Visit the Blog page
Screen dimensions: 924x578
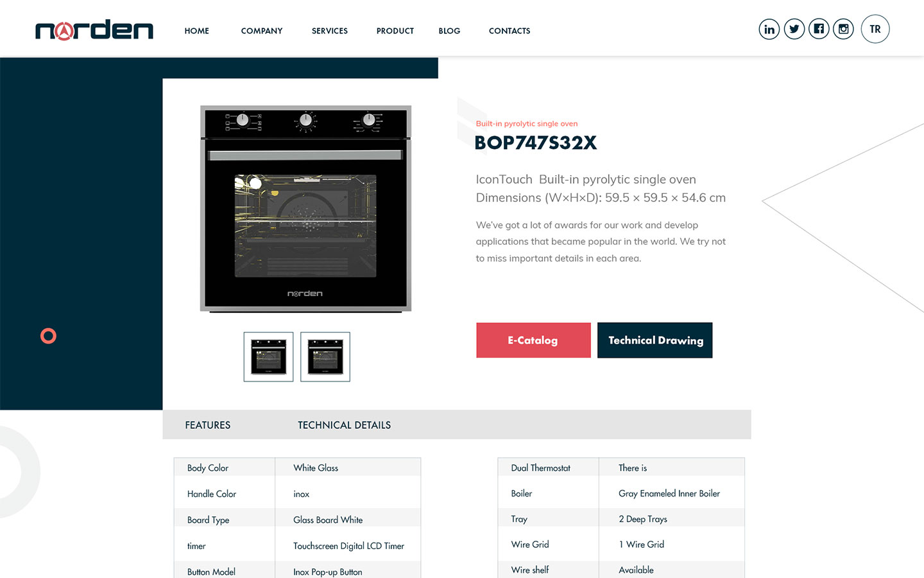449,31
